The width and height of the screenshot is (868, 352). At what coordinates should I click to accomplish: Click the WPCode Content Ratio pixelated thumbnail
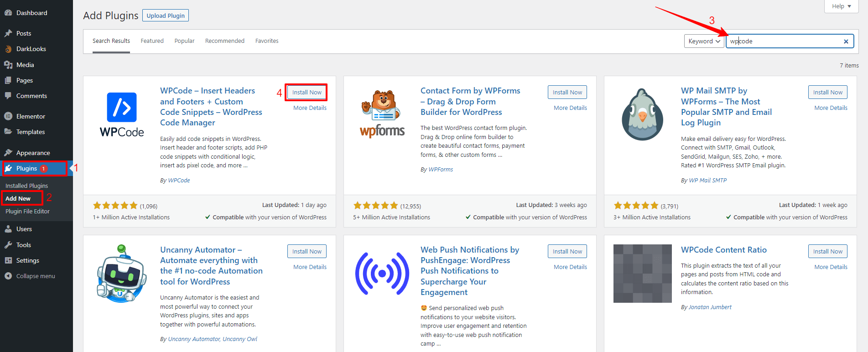pos(642,274)
